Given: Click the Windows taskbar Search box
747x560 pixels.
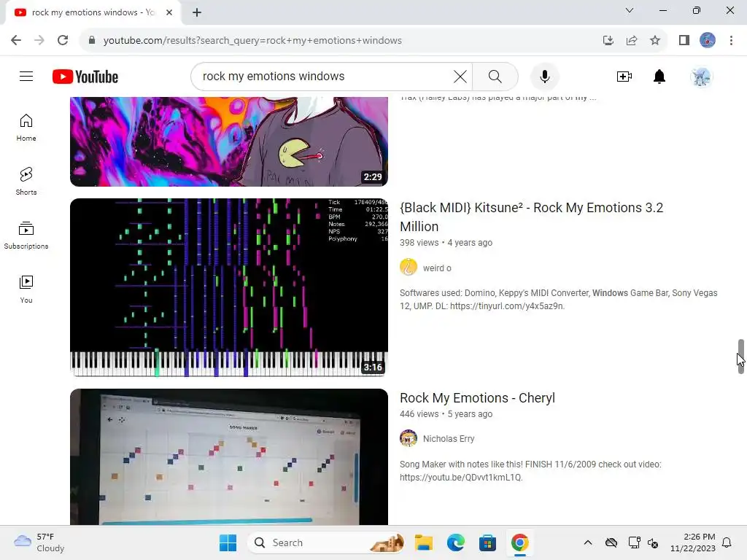Looking at the screenshot, I should point(326,542).
